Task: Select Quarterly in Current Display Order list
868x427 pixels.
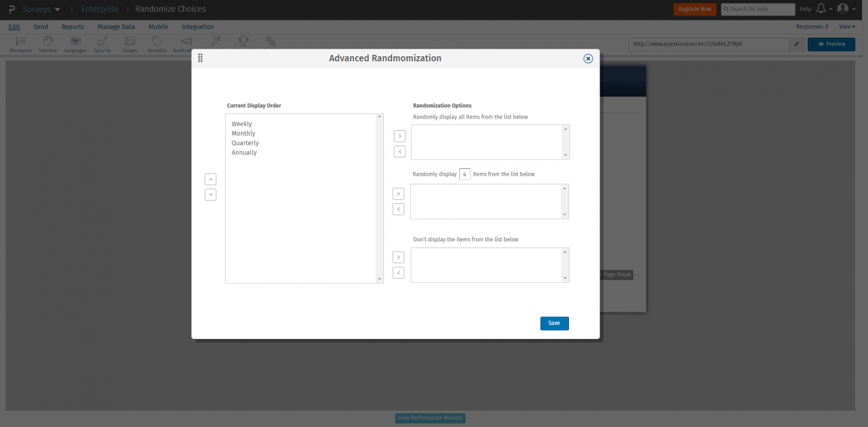Action: pyautogui.click(x=245, y=142)
